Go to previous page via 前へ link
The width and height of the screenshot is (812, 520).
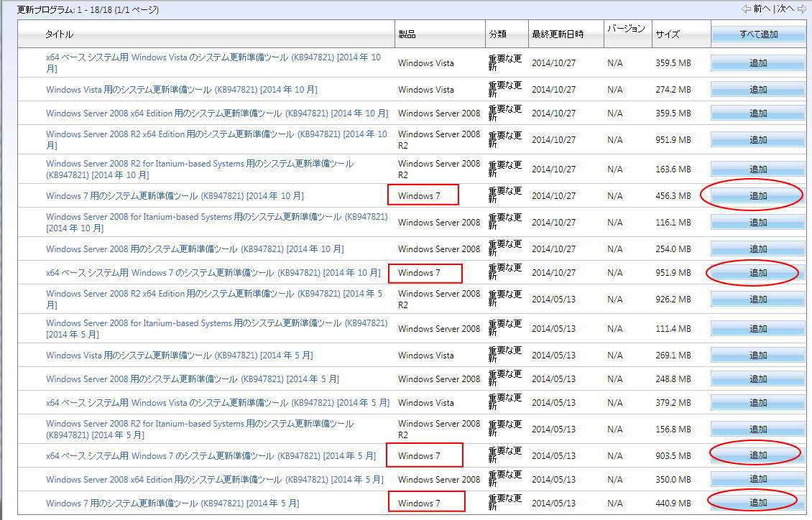(x=762, y=9)
